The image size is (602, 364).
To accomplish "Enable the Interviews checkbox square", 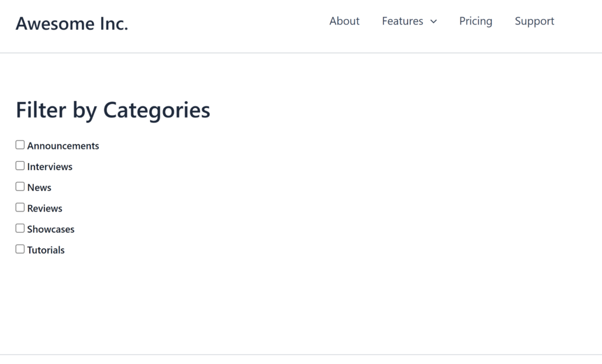I will pos(20,166).
